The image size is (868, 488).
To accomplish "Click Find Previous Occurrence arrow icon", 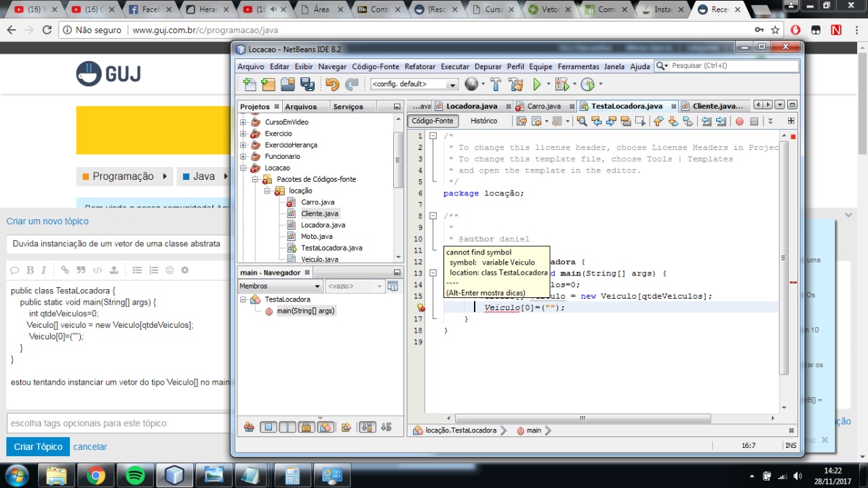I will point(597,121).
